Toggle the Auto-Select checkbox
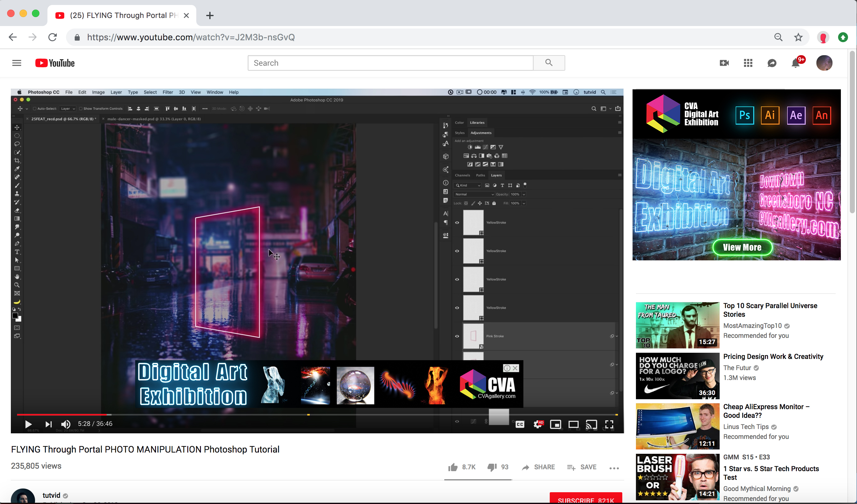The width and height of the screenshot is (857, 504). [34, 109]
